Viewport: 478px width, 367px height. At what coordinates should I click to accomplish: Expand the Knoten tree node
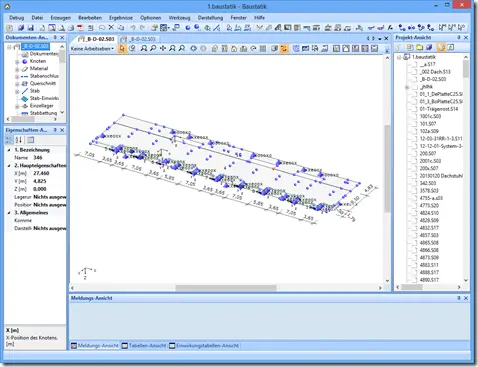(17, 62)
